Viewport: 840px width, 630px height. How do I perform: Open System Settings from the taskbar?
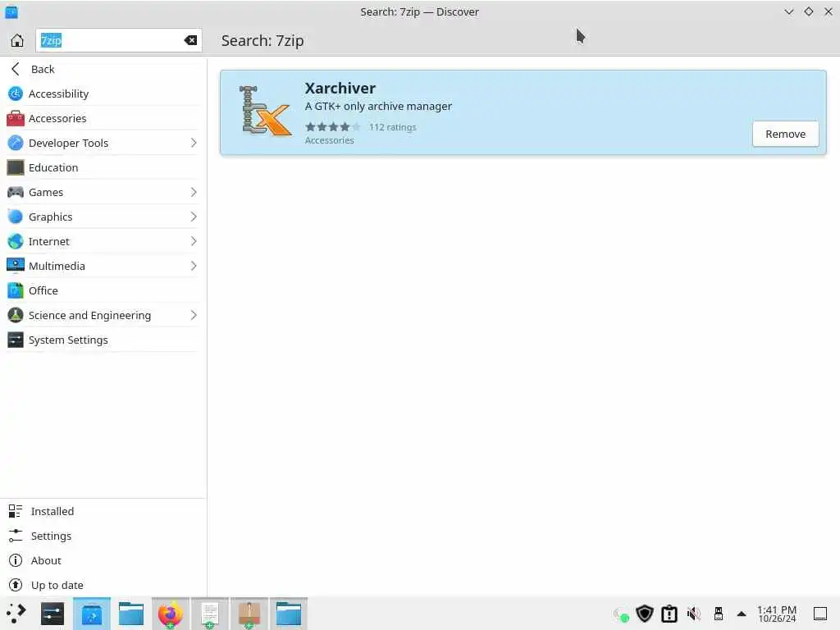pos(52,614)
